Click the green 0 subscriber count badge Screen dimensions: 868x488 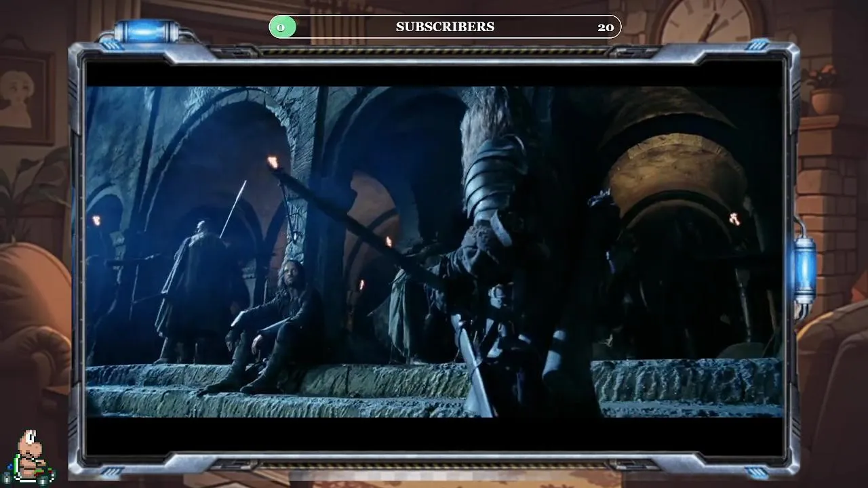click(281, 27)
